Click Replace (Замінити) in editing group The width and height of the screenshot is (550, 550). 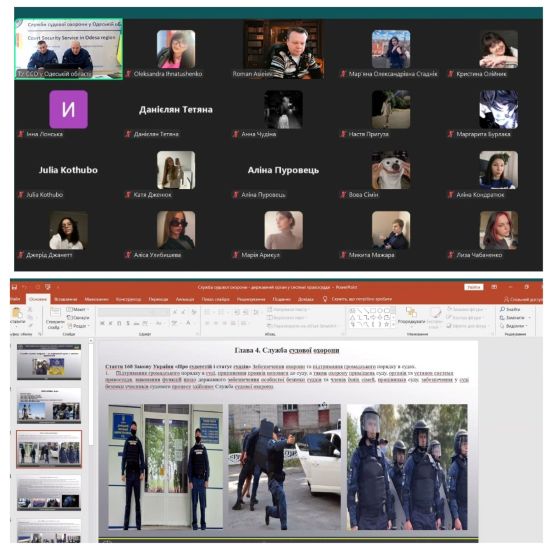tap(515, 317)
